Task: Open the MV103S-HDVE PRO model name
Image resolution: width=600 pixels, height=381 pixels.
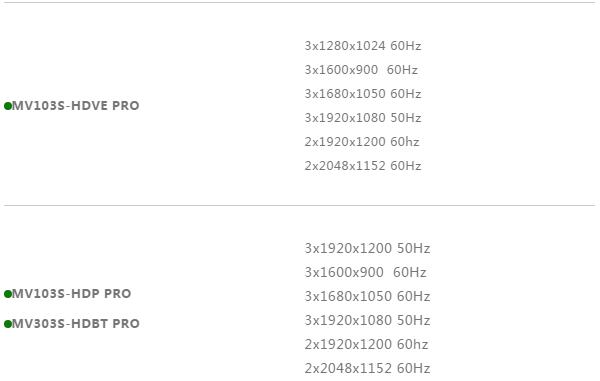Action: 76,106
